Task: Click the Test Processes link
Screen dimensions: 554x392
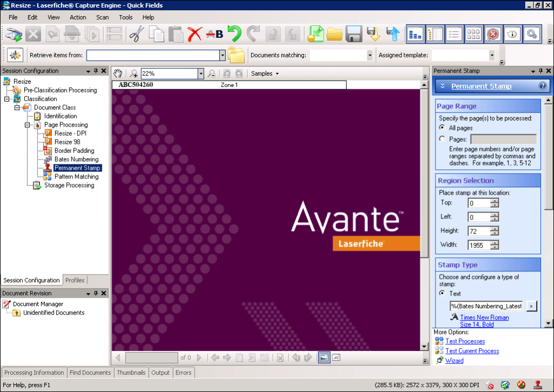Action: click(x=465, y=341)
